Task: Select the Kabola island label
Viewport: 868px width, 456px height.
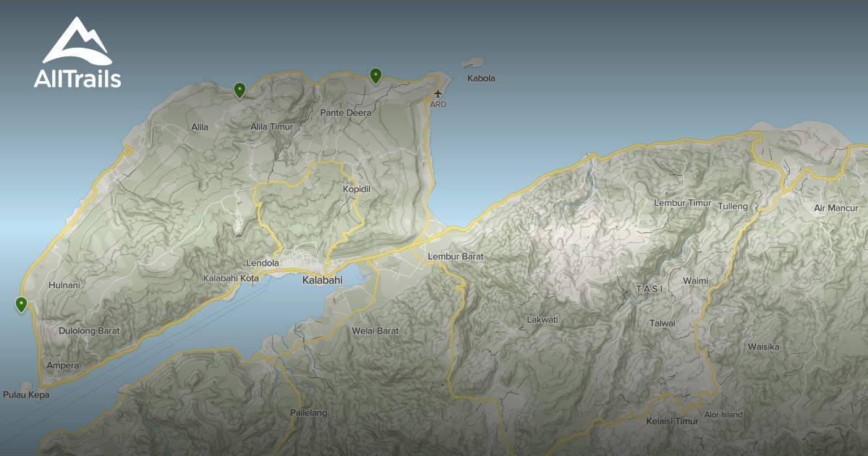Action: tap(481, 78)
